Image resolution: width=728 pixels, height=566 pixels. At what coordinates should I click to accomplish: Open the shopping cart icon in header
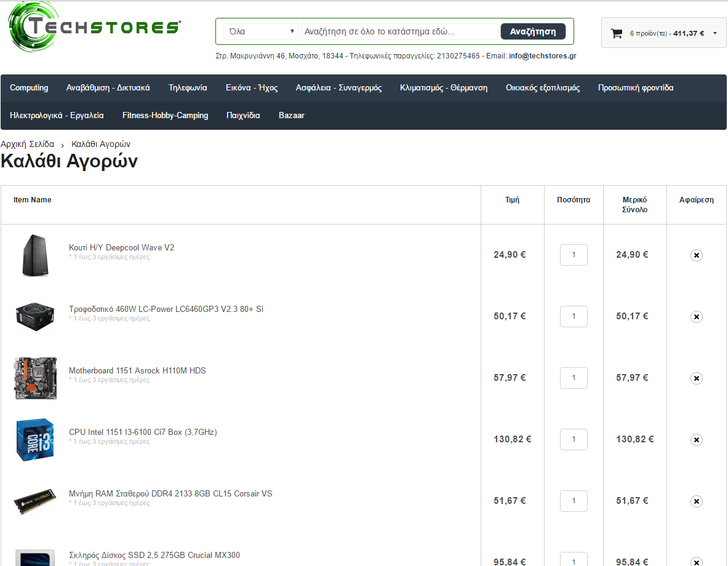tap(617, 33)
